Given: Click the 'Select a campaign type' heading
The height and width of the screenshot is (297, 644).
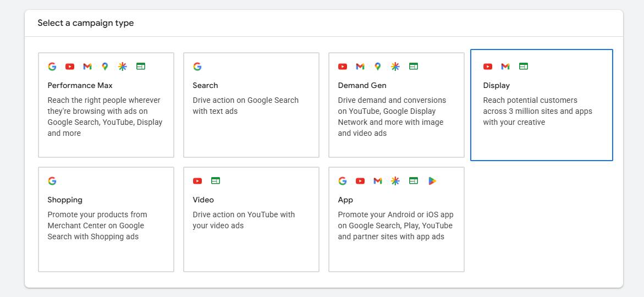Looking at the screenshot, I should pos(86,23).
